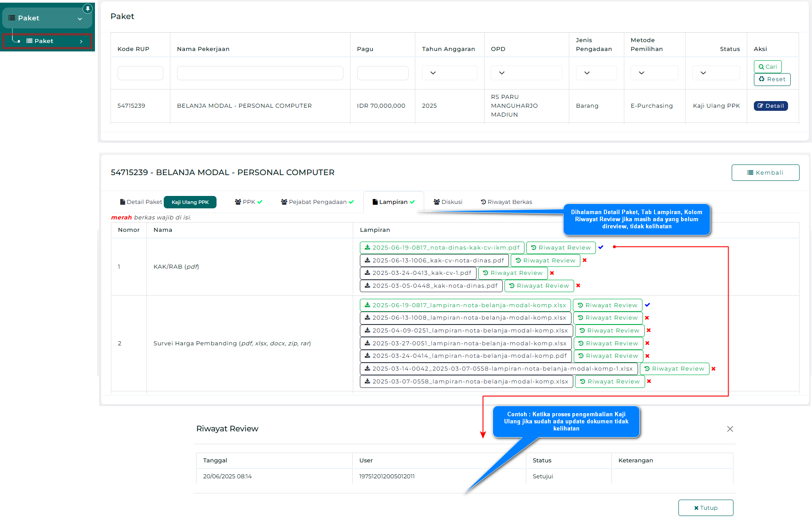Click the pin icon on sidebar
The width and height of the screenshot is (812, 520).
pyautogui.click(x=87, y=8)
